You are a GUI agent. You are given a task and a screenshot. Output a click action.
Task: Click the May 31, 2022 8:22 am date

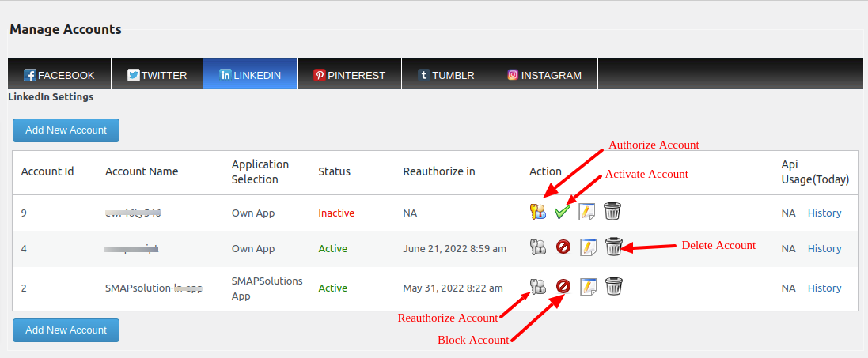[453, 288]
